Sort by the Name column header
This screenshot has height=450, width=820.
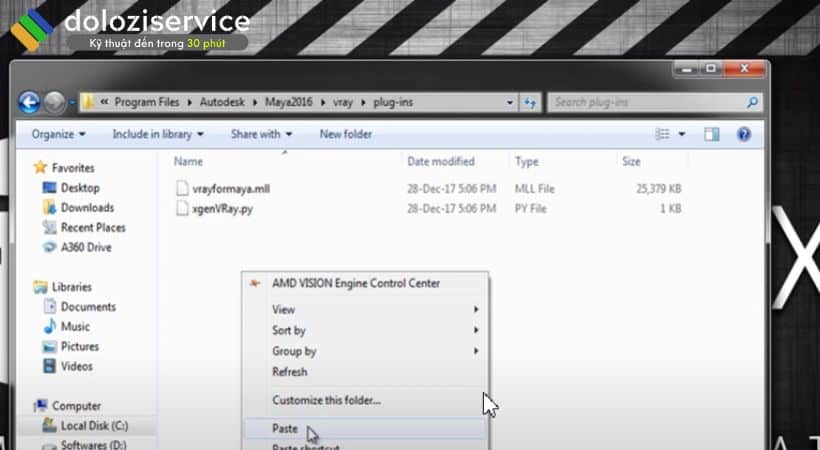pyautogui.click(x=188, y=162)
